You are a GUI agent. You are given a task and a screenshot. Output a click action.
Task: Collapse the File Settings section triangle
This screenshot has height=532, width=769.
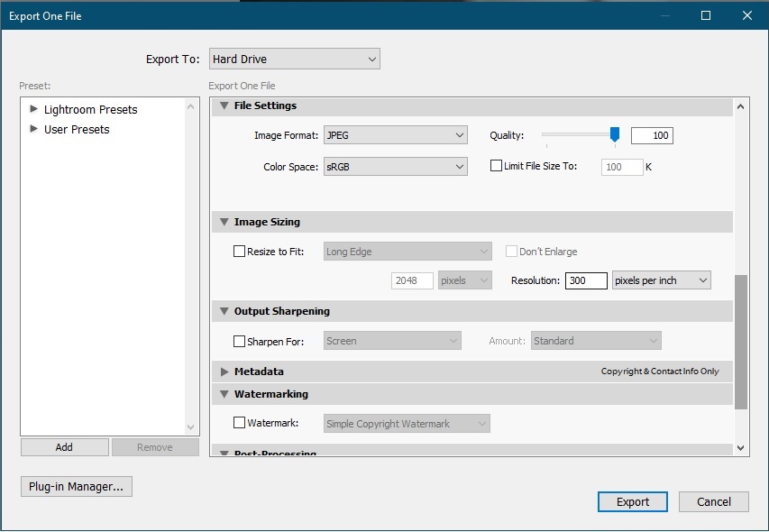pyautogui.click(x=222, y=106)
